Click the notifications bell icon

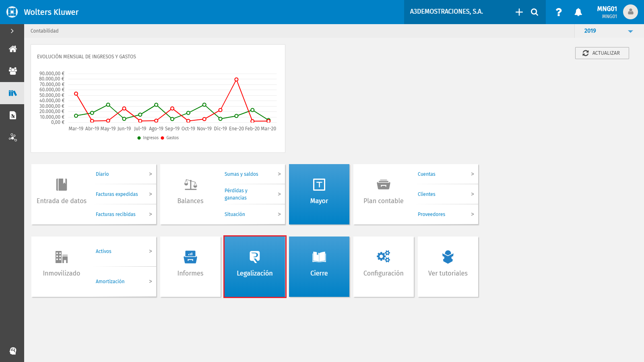[x=578, y=12]
